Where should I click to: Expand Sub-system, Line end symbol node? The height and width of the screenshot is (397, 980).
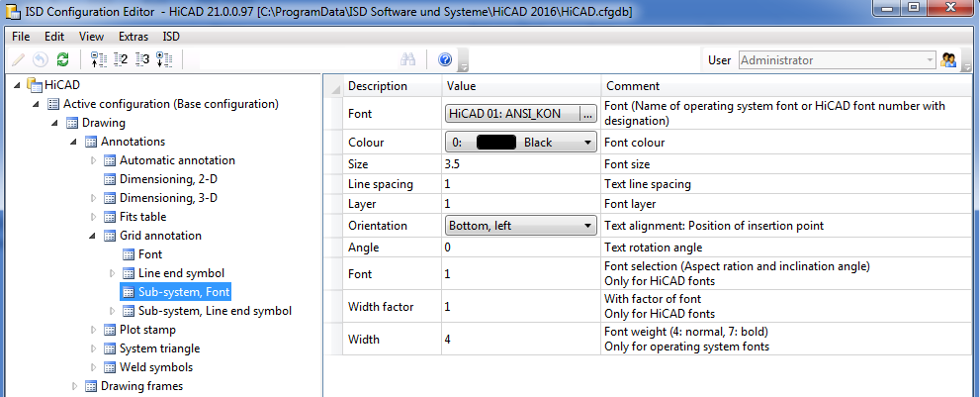click(x=112, y=311)
